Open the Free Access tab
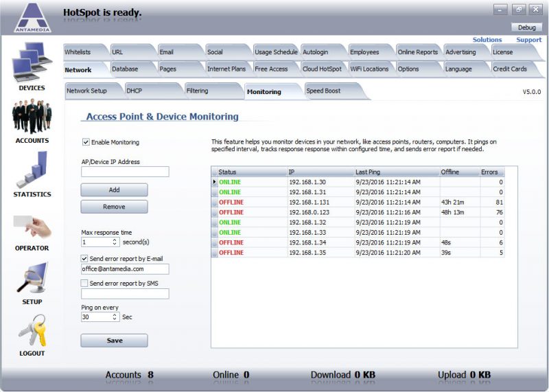 click(276, 69)
